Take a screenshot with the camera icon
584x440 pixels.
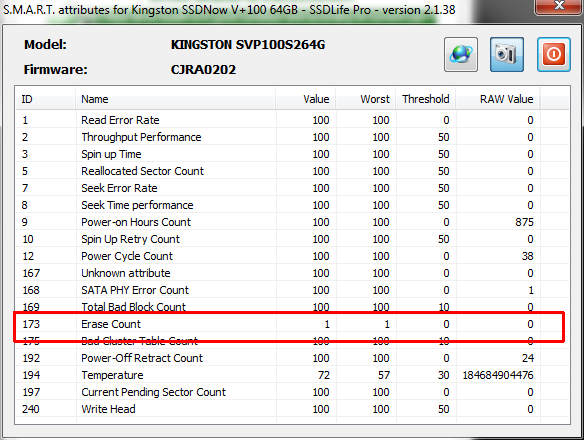[507, 54]
